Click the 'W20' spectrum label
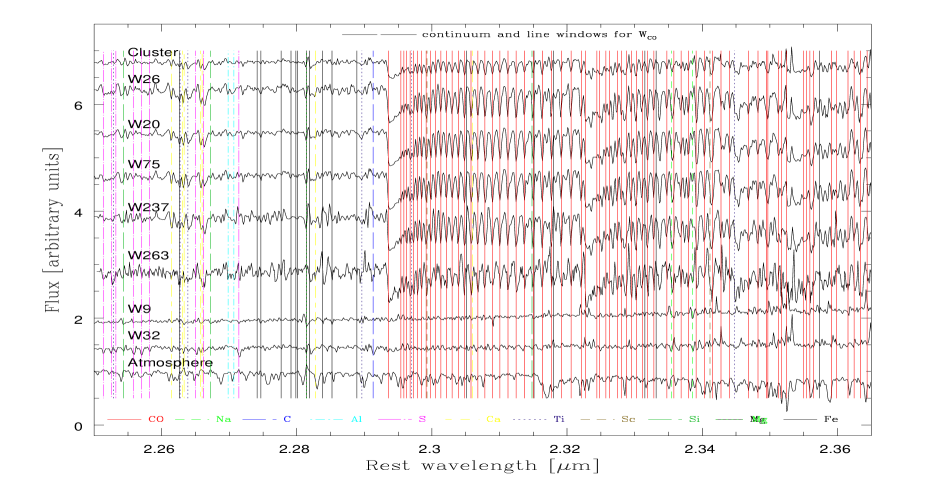 click(144, 124)
